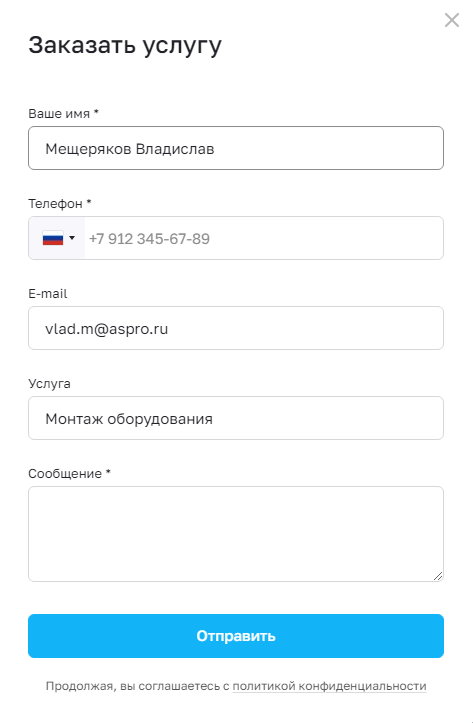Click the phone number input field
The image size is (473, 723).
click(x=264, y=238)
